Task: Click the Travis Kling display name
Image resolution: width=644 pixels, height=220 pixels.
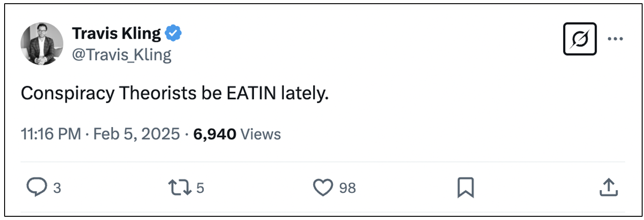Action: [116, 33]
